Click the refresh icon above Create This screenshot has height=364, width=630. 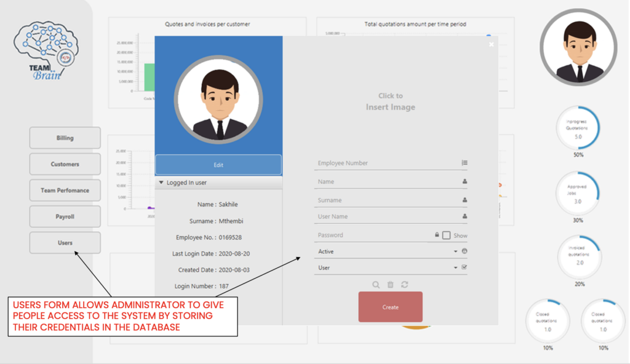coord(405,285)
